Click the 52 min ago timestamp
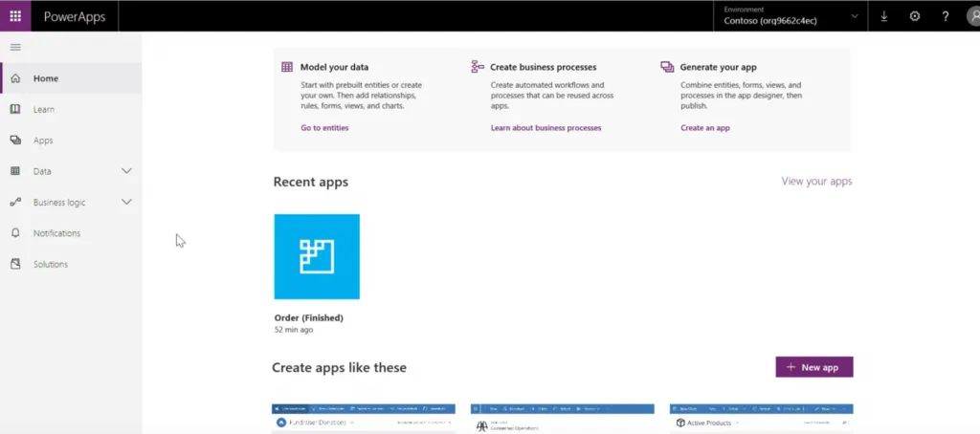Viewport: 980px width, 434px height. click(294, 330)
